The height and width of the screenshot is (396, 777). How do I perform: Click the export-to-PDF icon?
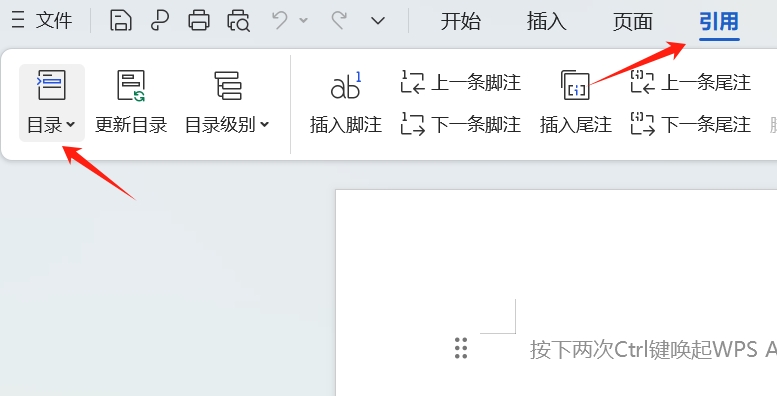pos(160,21)
